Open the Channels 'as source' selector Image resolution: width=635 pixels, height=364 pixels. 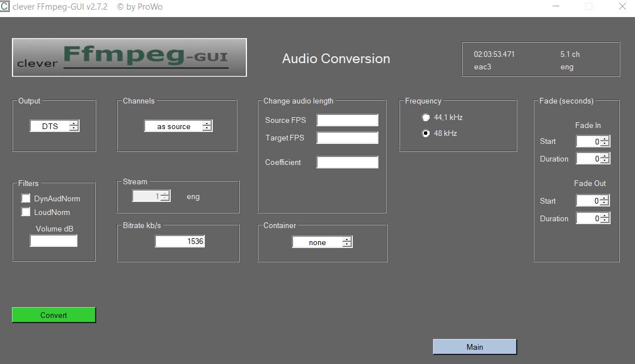[178, 126]
